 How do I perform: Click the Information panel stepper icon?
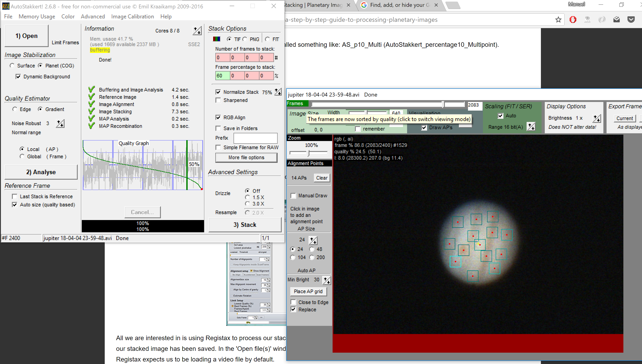[197, 31]
